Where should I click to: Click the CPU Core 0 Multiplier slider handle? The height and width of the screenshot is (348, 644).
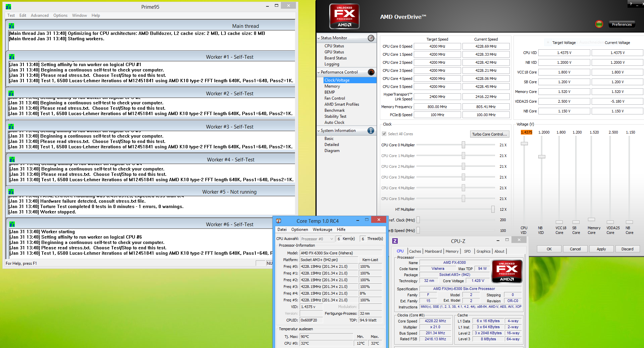pos(463,145)
